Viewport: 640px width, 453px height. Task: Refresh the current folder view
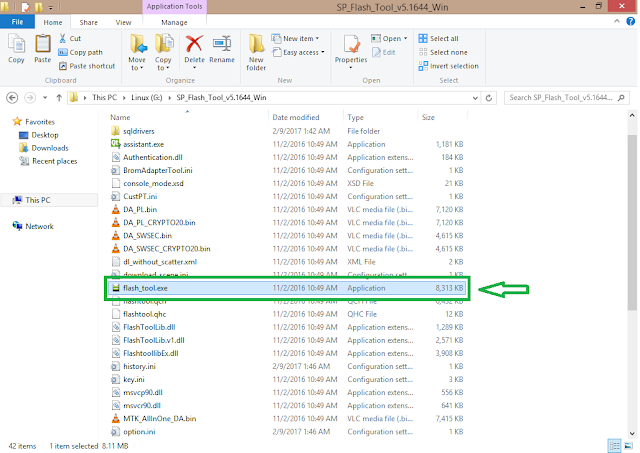489,98
